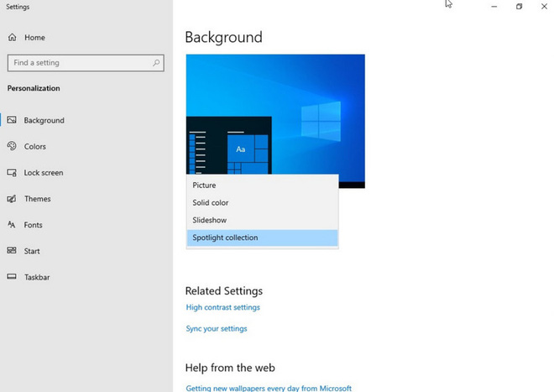Screen dimensions: 554x392
Task: Open the Fonts settings icon
Action: [12, 225]
